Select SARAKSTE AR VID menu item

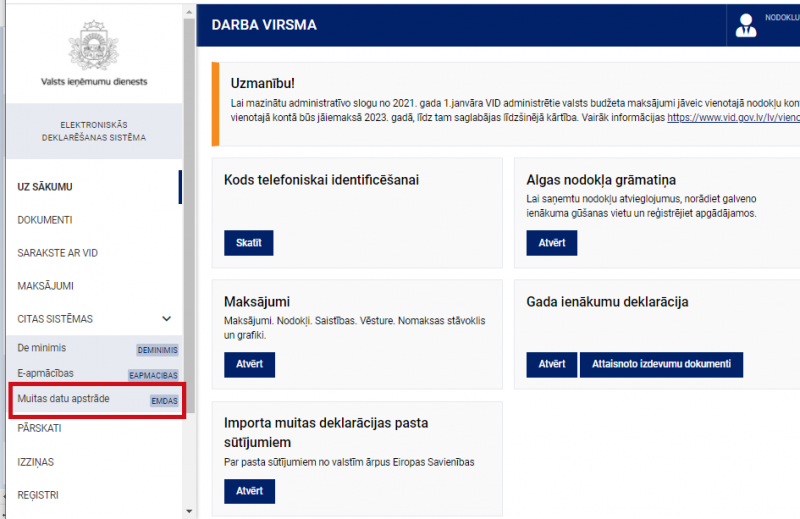coord(57,253)
